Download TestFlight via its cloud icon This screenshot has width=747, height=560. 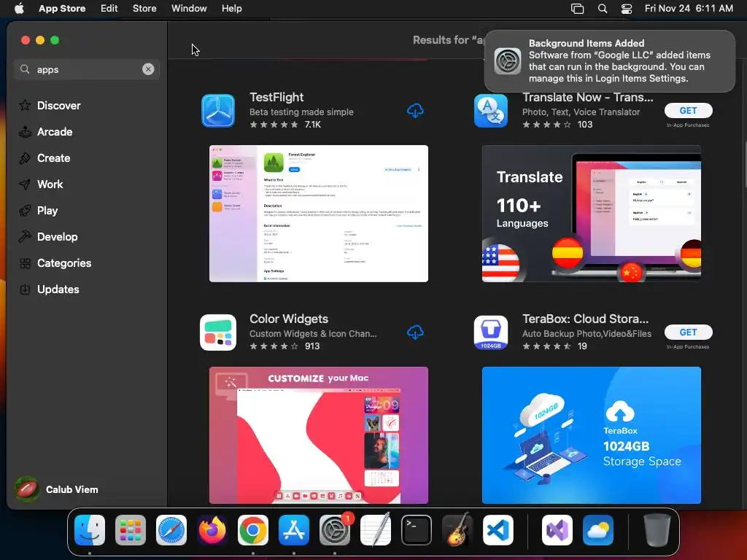point(415,111)
